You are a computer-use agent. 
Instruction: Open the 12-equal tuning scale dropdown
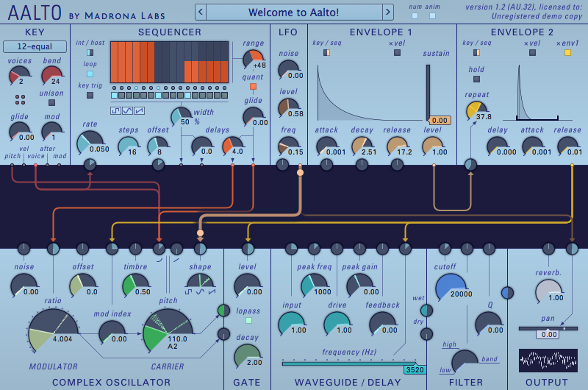[x=35, y=46]
